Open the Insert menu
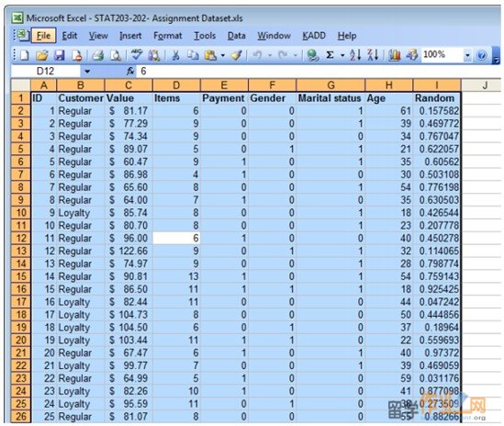This screenshot has height=426, width=504. [130, 36]
